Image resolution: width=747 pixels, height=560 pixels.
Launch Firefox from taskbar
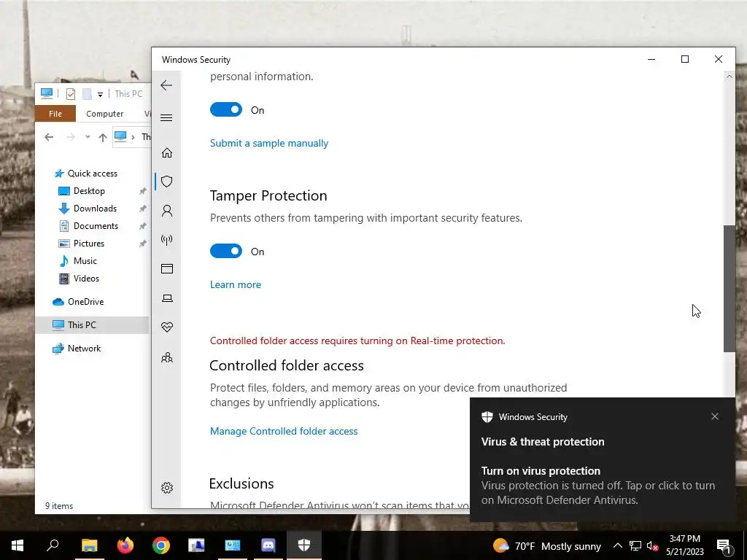[125, 545]
